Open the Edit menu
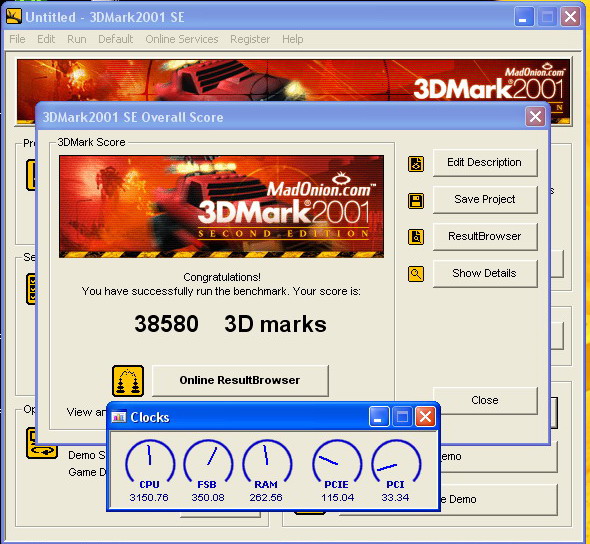The image size is (590, 544). click(46, 39)
